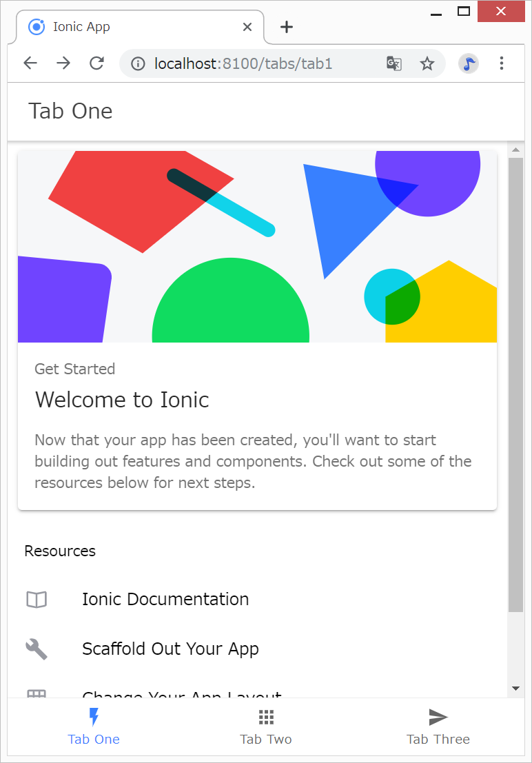This screenshot has height=763, width=532.
Task: Click the wrench icon beside Scaffold Out Your App
Action: (37, 649)
